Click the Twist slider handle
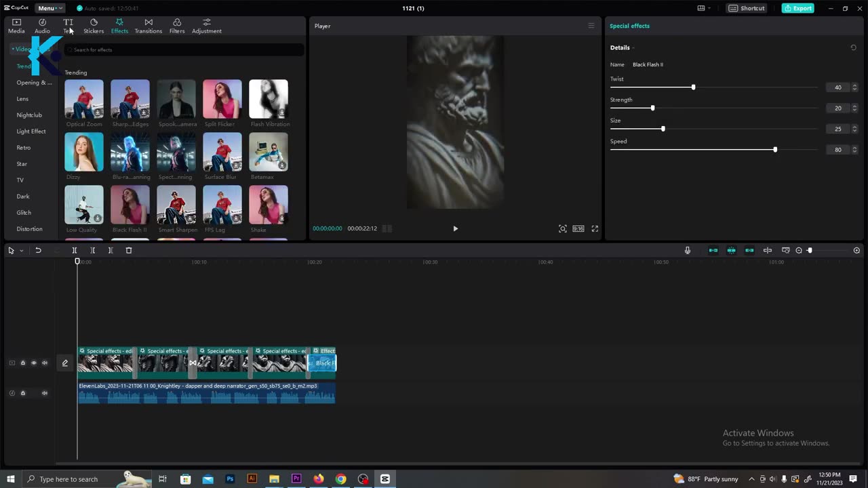Viewport: 868px width, 488px height. click(693, 87)
